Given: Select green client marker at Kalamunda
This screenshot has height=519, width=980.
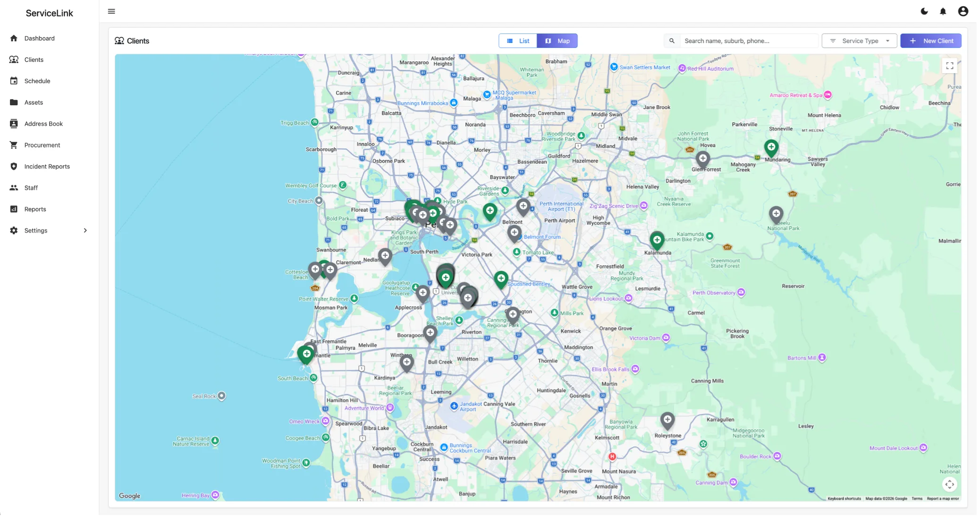Looking at the screenshot, I should [x=657, y=241].
